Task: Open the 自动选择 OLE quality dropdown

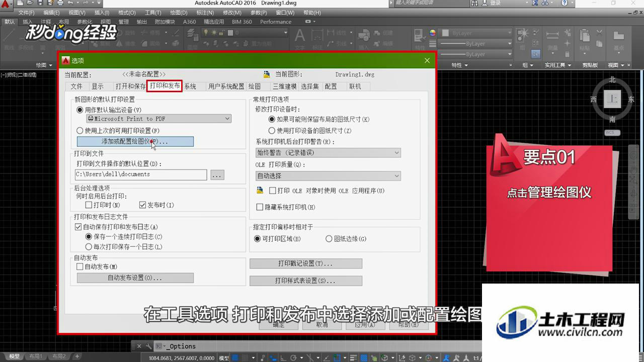Action: click(x=328, y=176)
